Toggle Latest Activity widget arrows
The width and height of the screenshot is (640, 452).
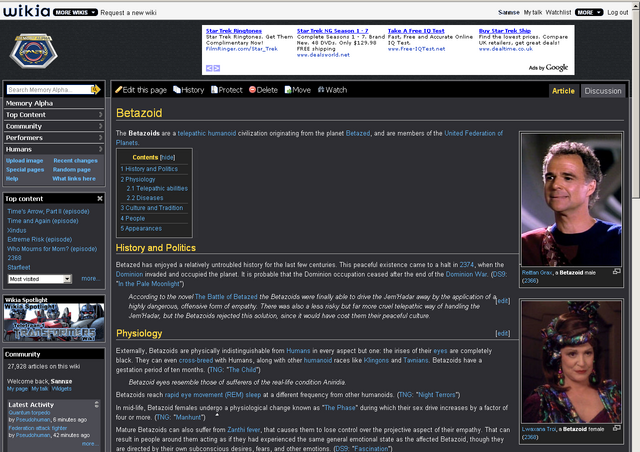pos(97,404)
